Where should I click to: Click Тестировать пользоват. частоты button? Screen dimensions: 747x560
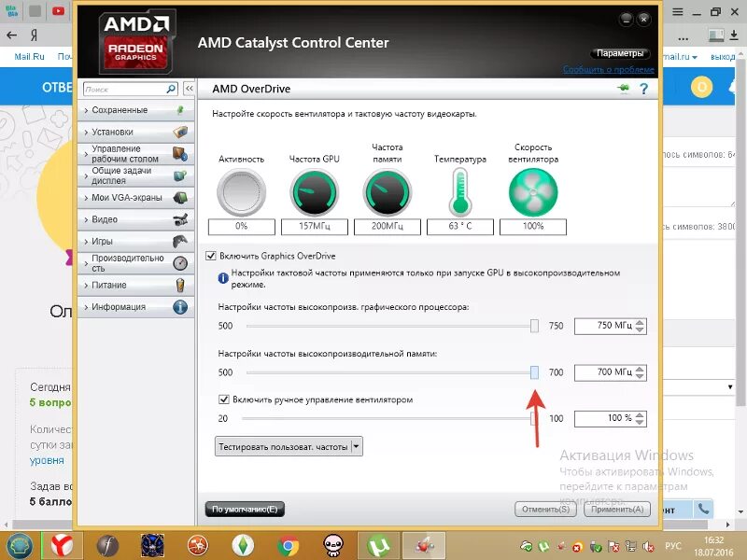(x=284, y=447)
